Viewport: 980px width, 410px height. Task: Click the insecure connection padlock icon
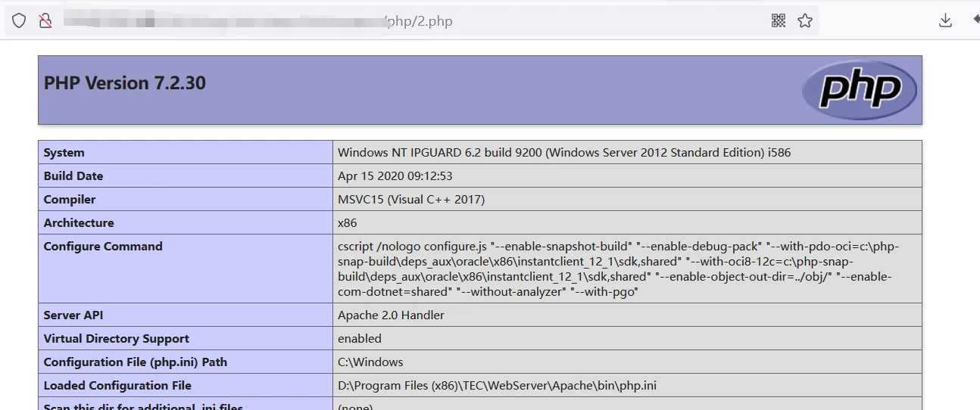pyautogui.click(x=45, y=20)
